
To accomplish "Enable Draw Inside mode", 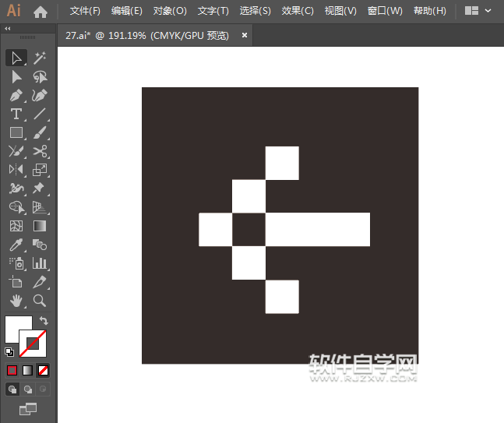I will [x=42, y=390].
